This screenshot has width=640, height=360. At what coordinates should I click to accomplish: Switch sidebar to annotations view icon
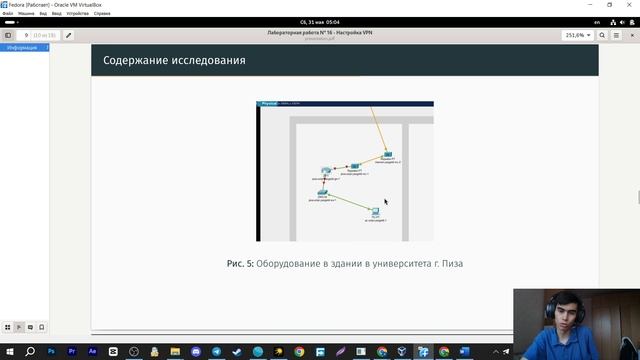30,327
